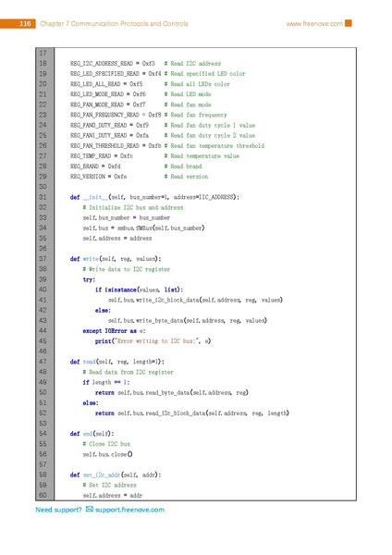
Task: Select line REG_FAN_MODE_READ = 0xf7
Action: pos(108,105)
